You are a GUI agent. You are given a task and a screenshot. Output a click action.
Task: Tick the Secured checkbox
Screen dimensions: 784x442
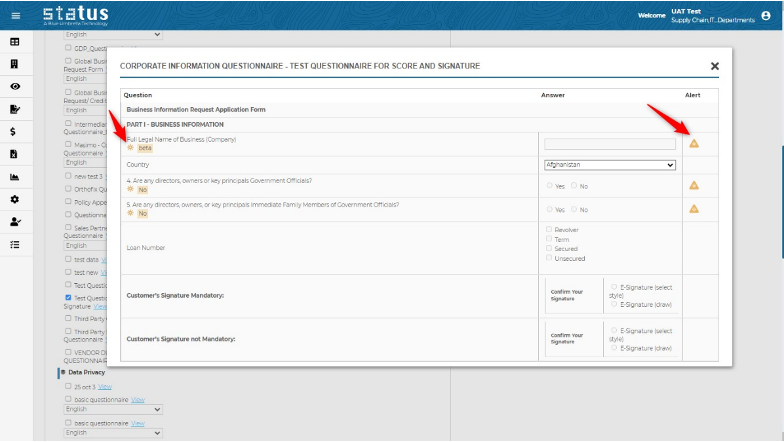[x=549, y=249]
